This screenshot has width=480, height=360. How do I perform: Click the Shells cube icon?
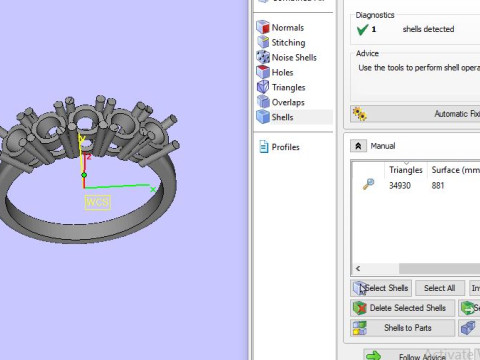(x=263, y=117)
